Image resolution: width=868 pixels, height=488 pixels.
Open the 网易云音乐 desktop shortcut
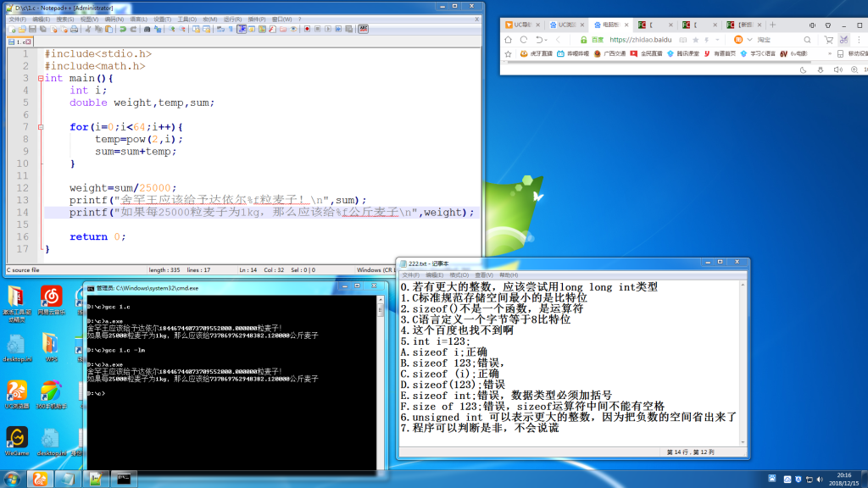pyautogui.click(x=51, y=302)
